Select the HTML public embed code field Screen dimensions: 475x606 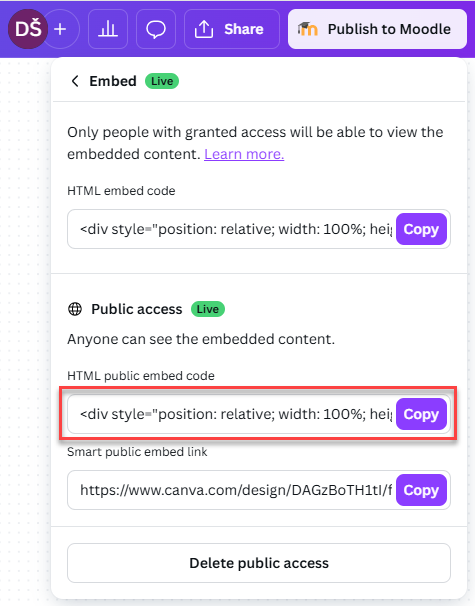click(x=232, y=414)
